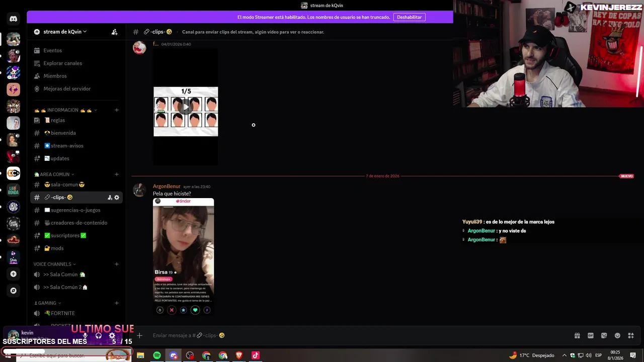Open Discord direct messages home icon

pos(13,19)
